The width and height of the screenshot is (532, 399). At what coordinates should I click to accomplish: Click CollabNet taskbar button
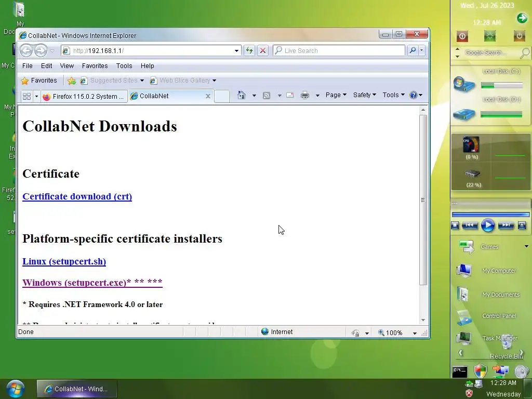[x=77, y=389]
